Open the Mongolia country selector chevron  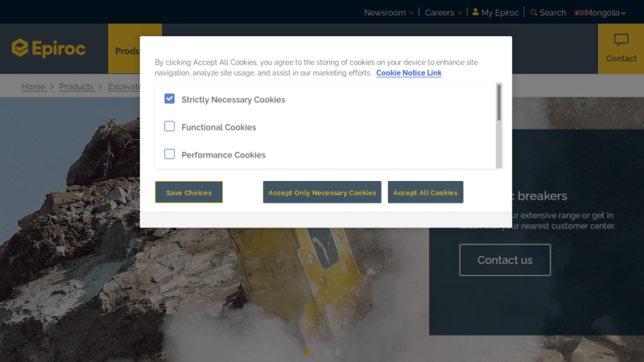pyautogui.click(x=623, y=14)
